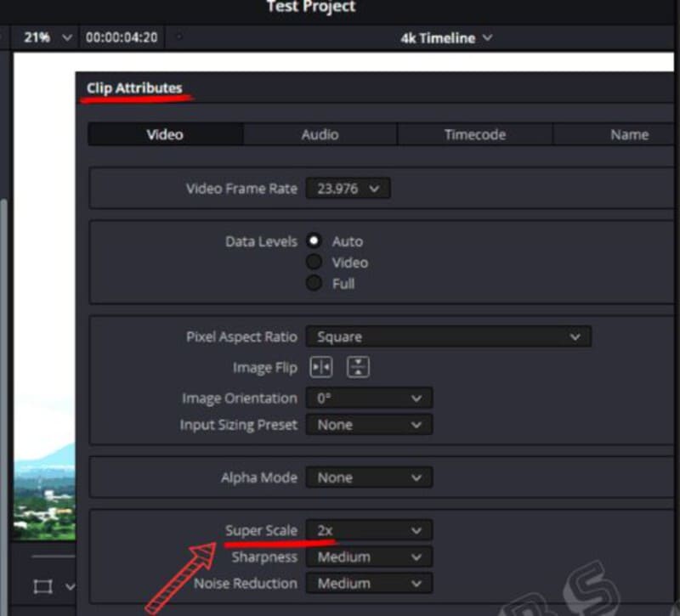Screen dimensions: 680x616
Task: Open the Name tab
Action: pyautogui.click(x=629, y=134)
